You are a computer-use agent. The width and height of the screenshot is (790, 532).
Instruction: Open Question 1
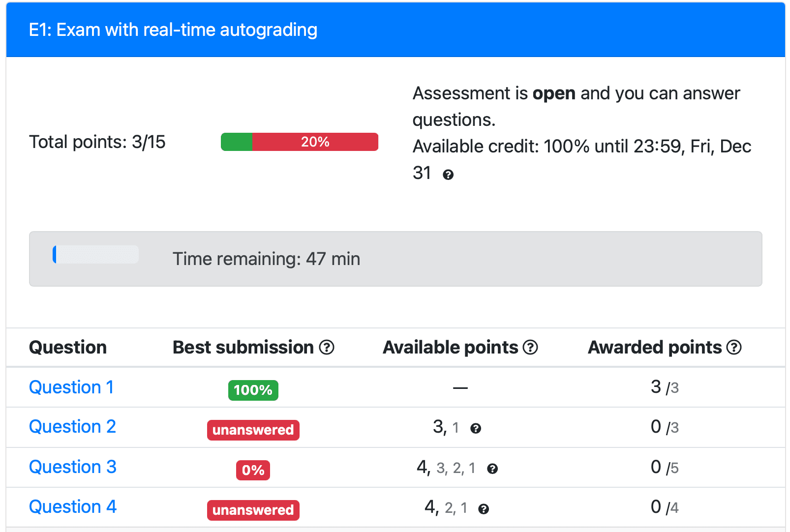(71, 387)
